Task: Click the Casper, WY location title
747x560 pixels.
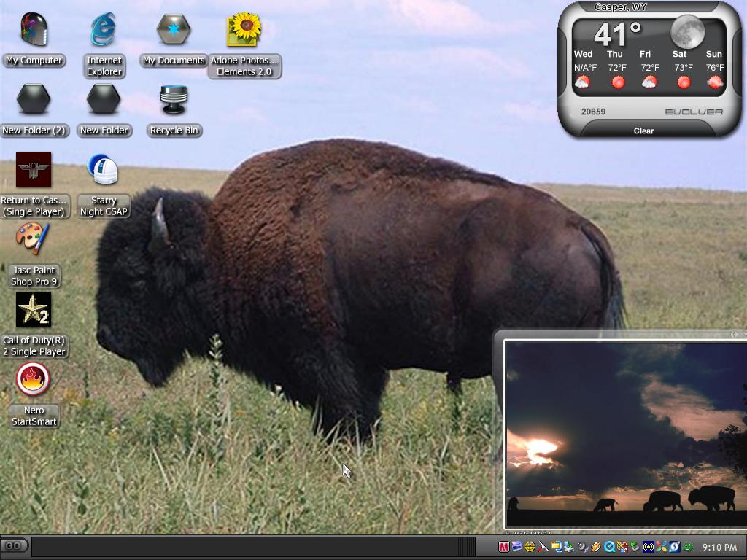Action: [620, 7]
